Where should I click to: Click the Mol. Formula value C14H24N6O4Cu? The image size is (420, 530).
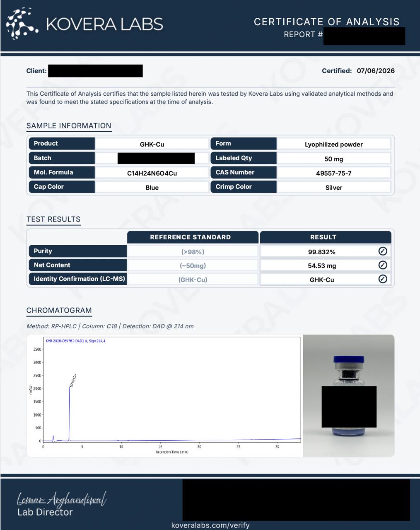[152, 173]
